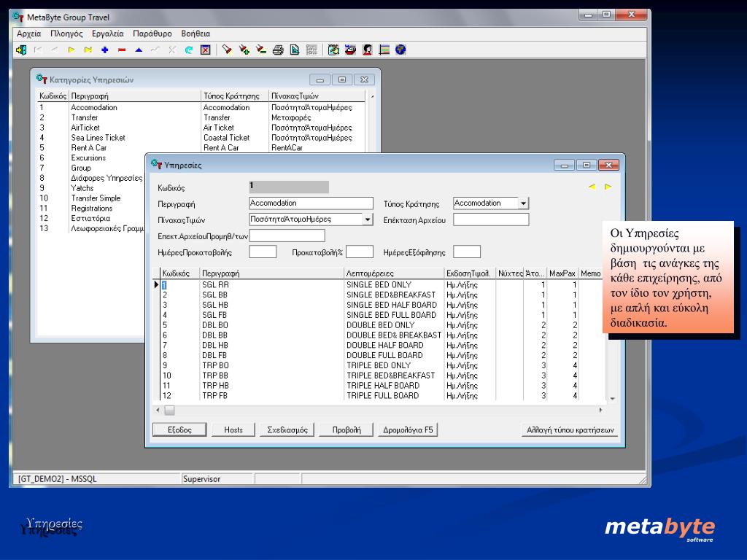
Task: Open the Παράθυρο menu
Action: point(152,34)
